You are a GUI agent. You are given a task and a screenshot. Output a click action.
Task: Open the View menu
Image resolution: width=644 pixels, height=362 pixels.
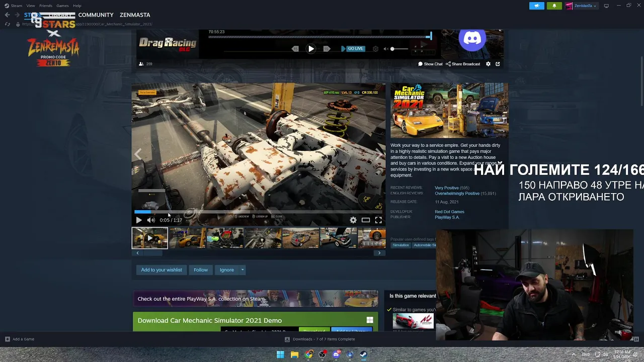(x=31, y=6)
